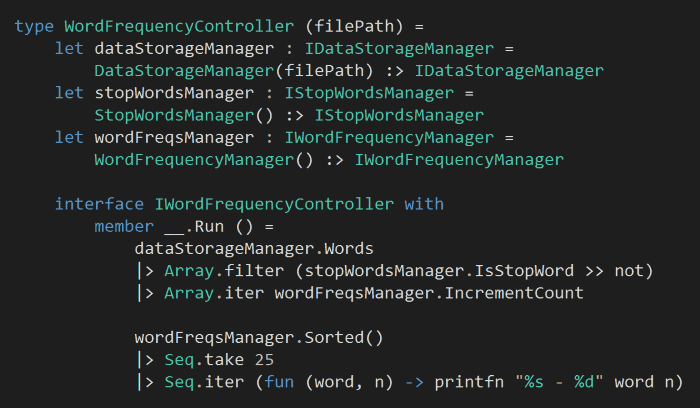Click the "with" keyword after the interface name
The image size is (700, 408).
[x=424, y=204]
